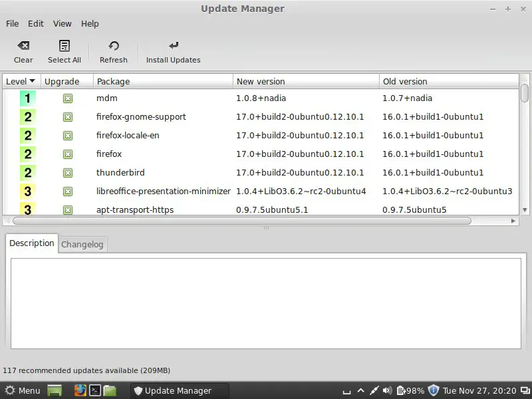Select the libreoffice-presentation-minimizer row text
Viewport: 532px width, 399px height.
click(164, 192)
